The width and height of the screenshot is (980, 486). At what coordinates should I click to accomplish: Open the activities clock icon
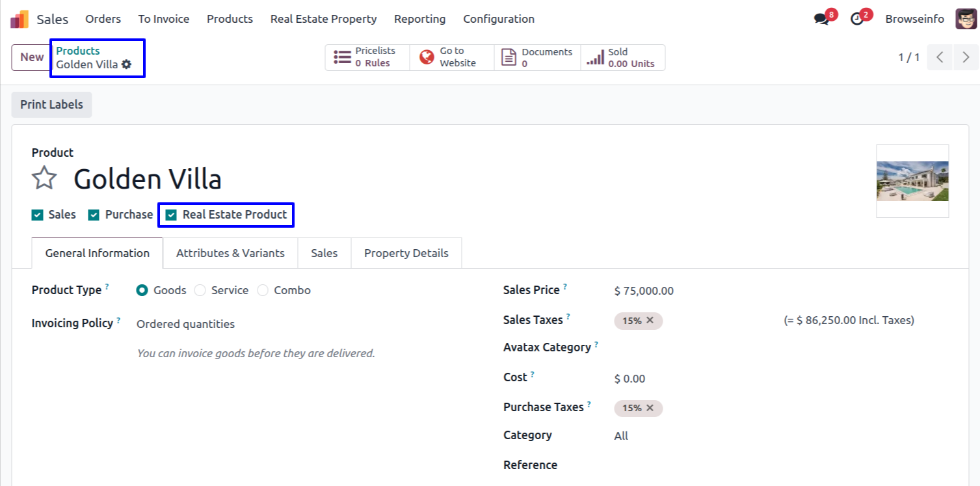point(857,20)
